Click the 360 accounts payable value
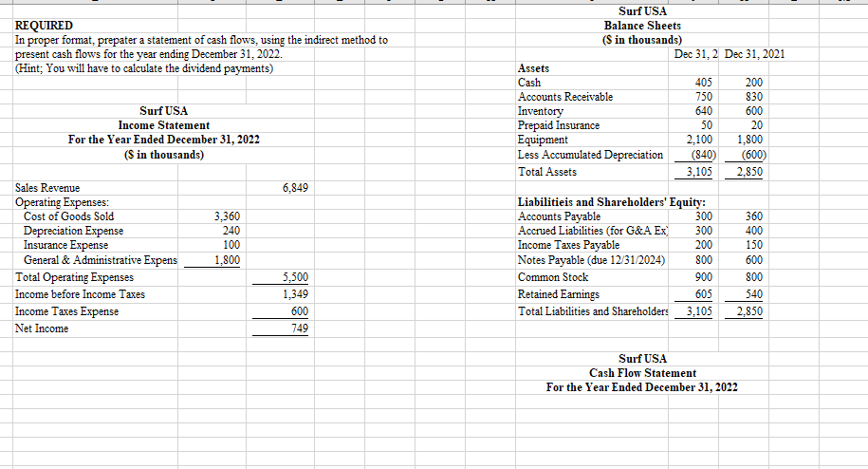 click(x=754, y=217)
